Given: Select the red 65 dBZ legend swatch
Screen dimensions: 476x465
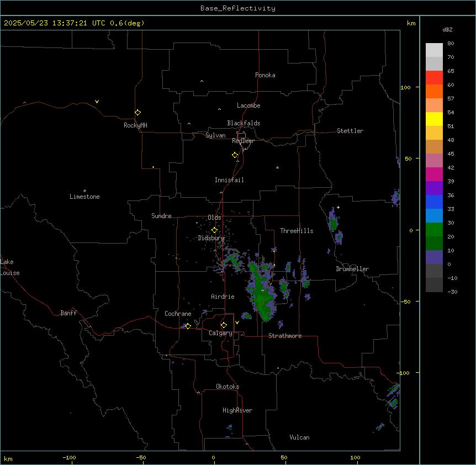Looking at the screenshot, I should tap(434, 78).
